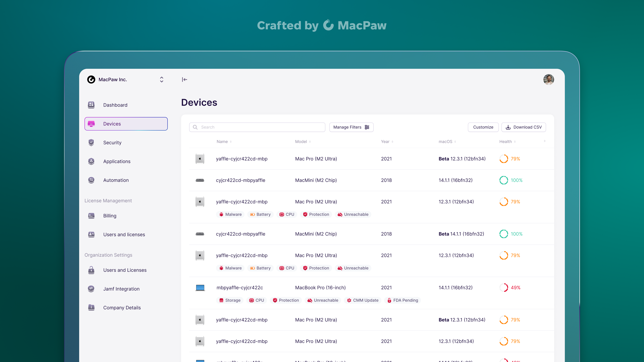Click the 49% health progress ring
Screen dimensions: 644x362
coord(503,288)
